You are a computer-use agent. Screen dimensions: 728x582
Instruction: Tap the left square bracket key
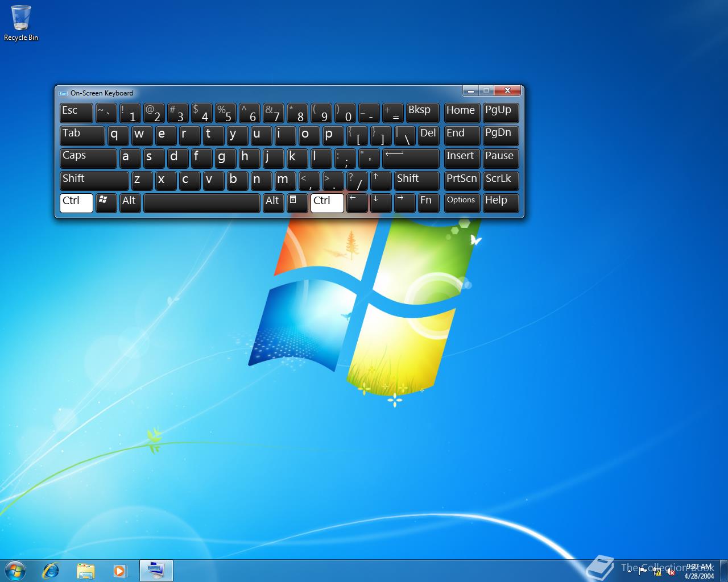coord(357,136)
